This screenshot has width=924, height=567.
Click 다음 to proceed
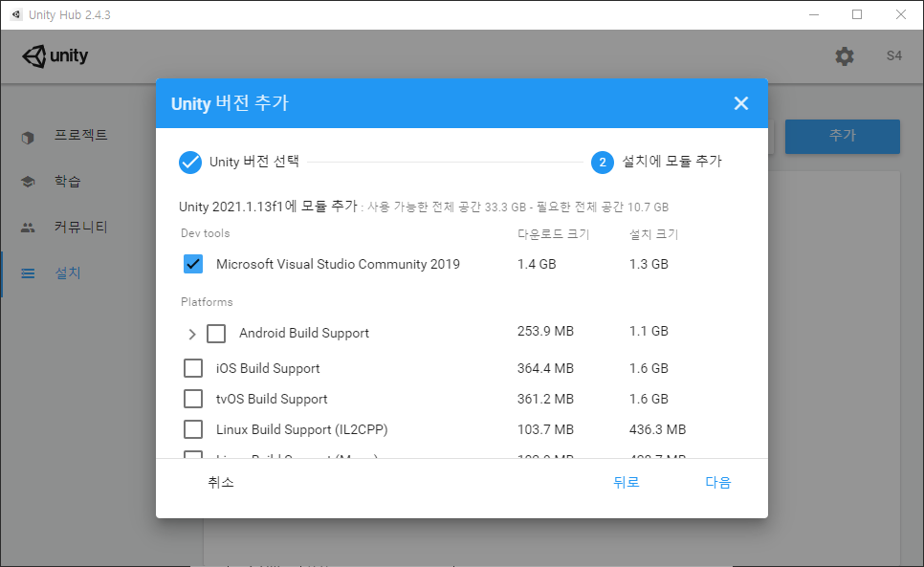(718, 482)
